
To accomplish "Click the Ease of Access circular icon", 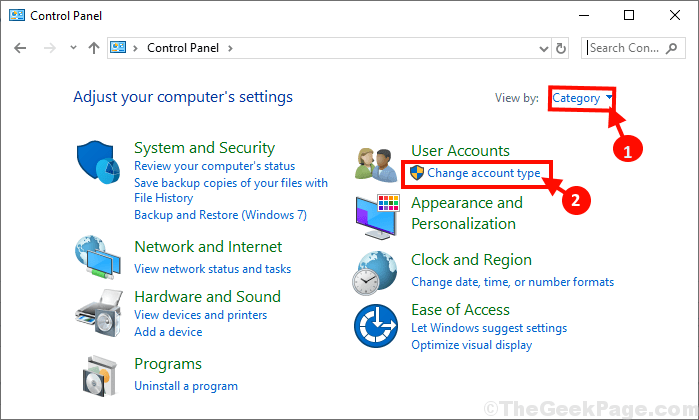I will click(376, 326).
